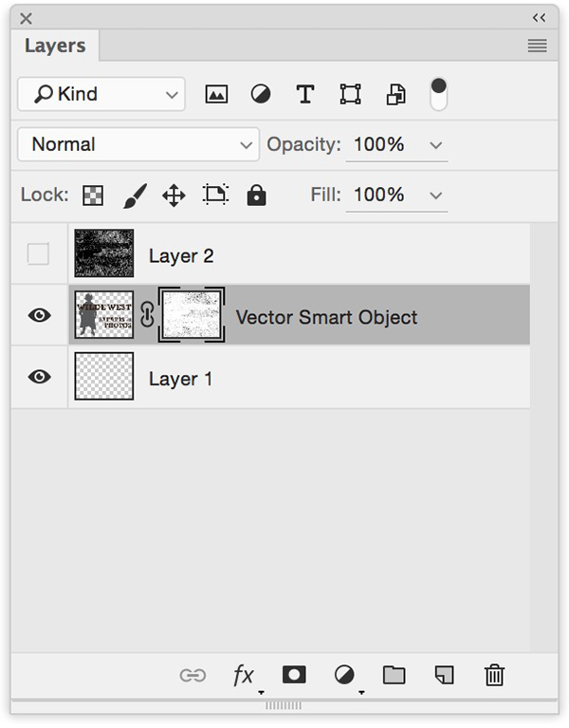Image resolution: width=569 pixels, height=728 pixels.
Task: Collapse panel with double-arrow icon
Action: 539,18
